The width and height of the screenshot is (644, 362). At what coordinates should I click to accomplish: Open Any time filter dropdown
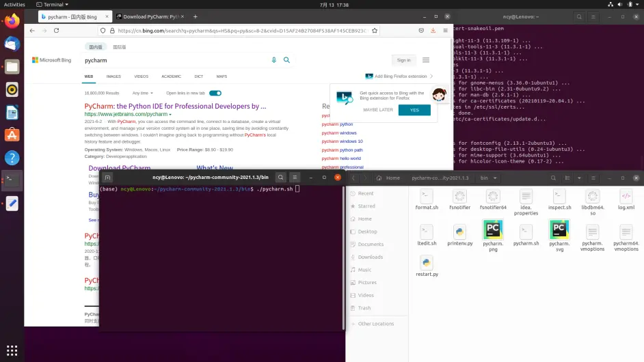pos(142,93)
